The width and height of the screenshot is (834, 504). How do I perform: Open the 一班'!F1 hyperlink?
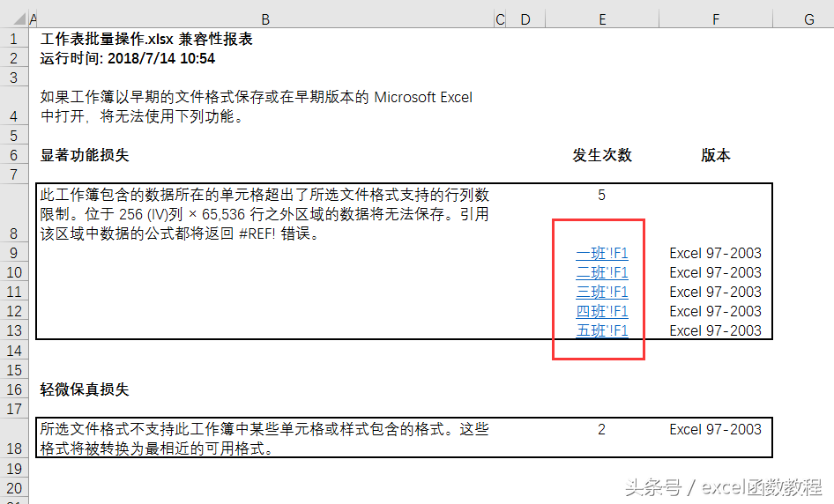click(x=601, y=253)
